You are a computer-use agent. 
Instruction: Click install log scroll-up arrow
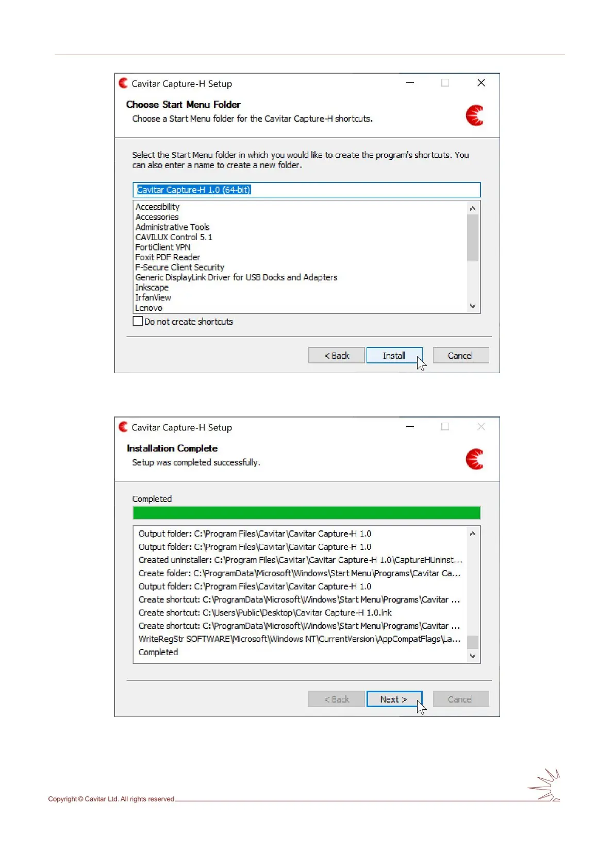pos(473,533)
